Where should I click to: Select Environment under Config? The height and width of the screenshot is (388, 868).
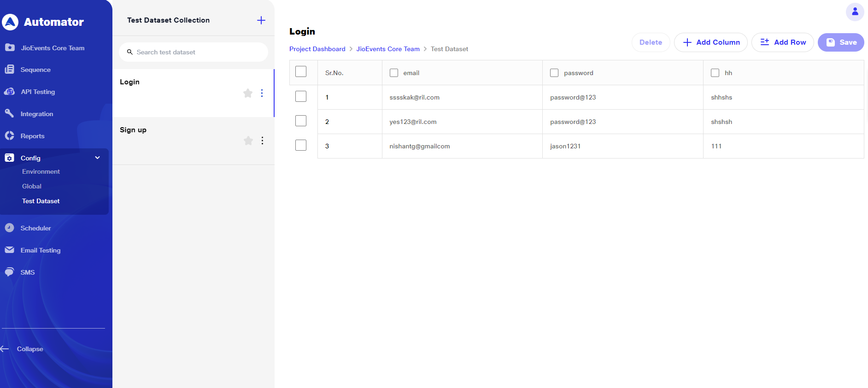[x=41, y=171]
